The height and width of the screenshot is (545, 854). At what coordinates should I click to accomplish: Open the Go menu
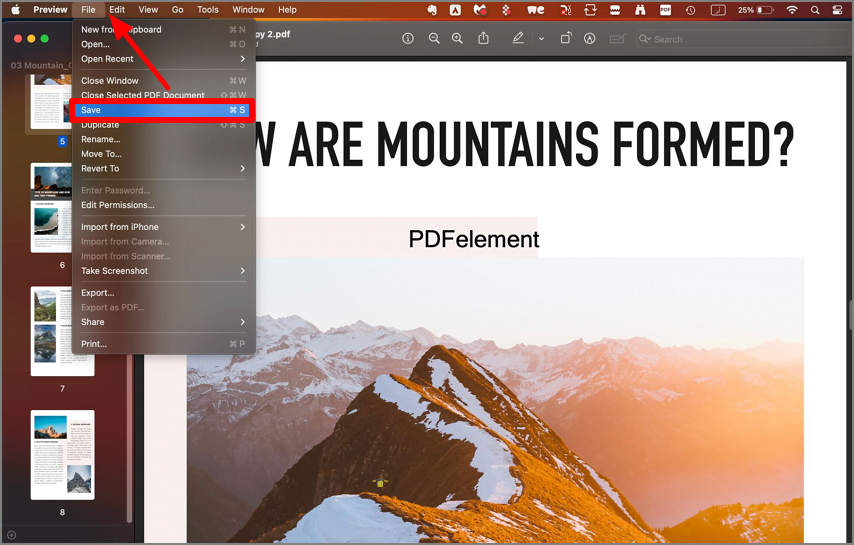(x=178, y=10)
